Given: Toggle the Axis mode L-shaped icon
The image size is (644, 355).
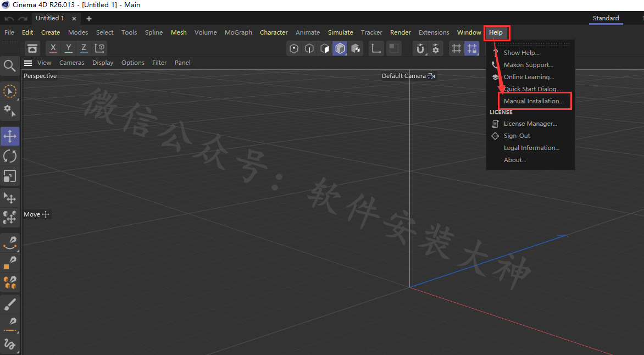Looking at the screenshot, I should pos(376,48).
